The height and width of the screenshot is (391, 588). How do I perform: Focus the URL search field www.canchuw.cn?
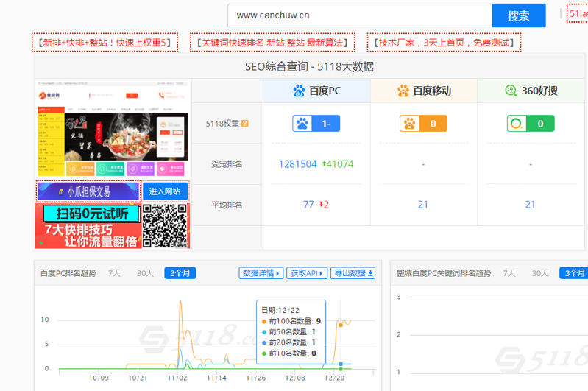[360, 15]
